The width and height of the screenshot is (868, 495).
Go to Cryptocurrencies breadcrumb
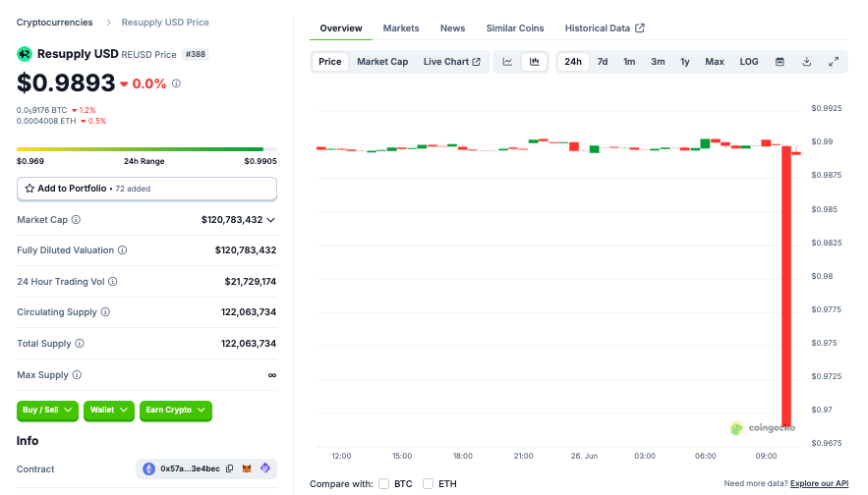[x=55, y=23]
